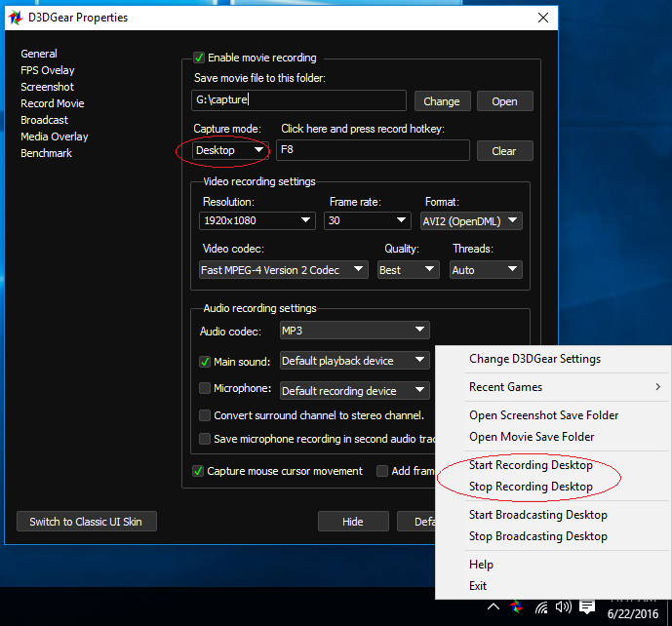Expand the Recent Games submenu arrow
The width and height of the screenshot is (672, 626).
[656, 387]
